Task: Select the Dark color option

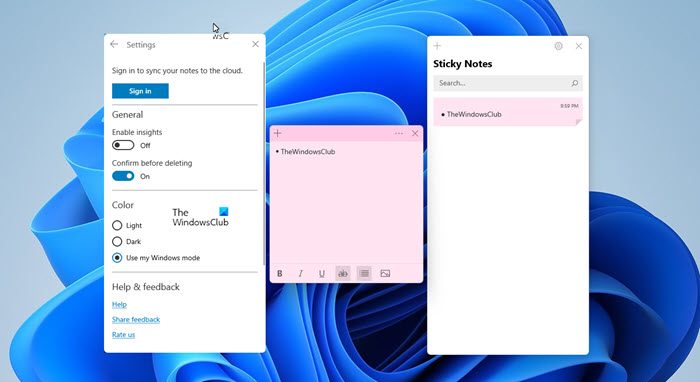Action: 117,241
